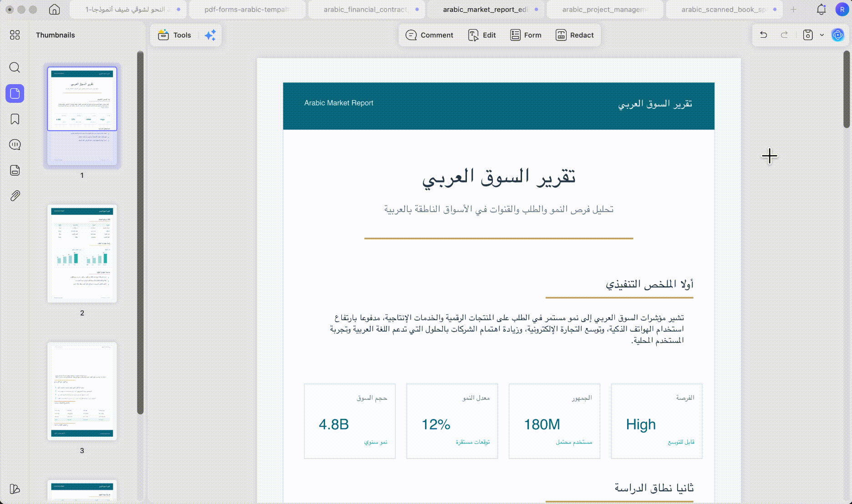Open the user account avatar R
This screenshot has width=852, height=504.
coord(842,10)
